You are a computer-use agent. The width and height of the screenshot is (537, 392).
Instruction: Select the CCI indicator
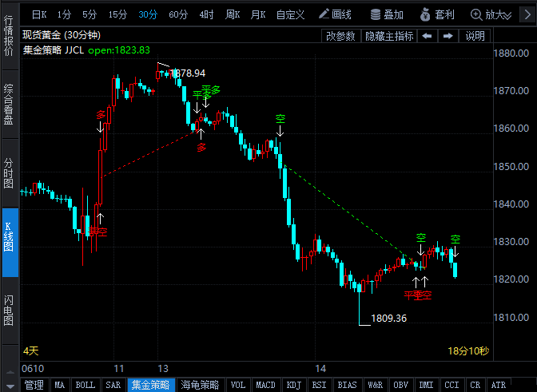coord(451,385)
